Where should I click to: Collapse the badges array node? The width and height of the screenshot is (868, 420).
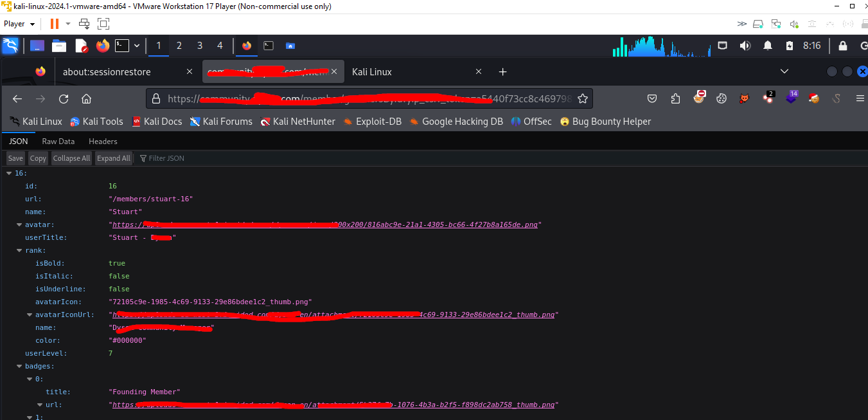point(19,366)
